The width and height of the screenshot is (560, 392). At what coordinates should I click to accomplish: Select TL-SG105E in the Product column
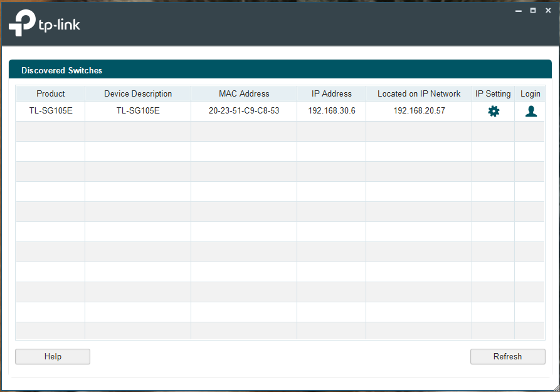pyautogui.click(x=50, y=111)
